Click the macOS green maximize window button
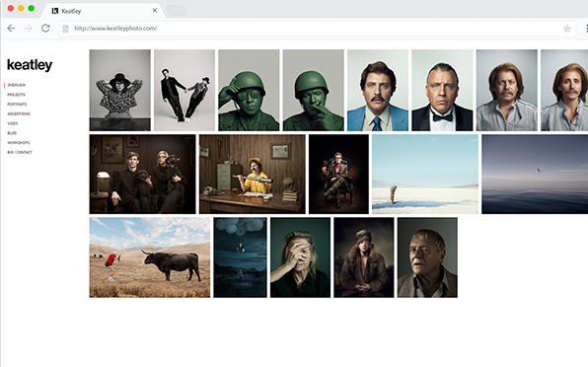588x367 pixels. [x=32, y=8]
